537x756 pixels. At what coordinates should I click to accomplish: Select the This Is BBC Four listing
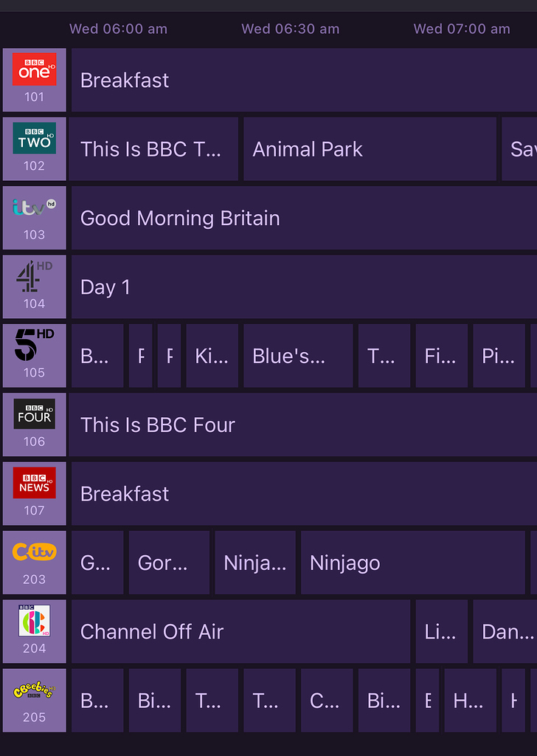[x=302, y=425]
